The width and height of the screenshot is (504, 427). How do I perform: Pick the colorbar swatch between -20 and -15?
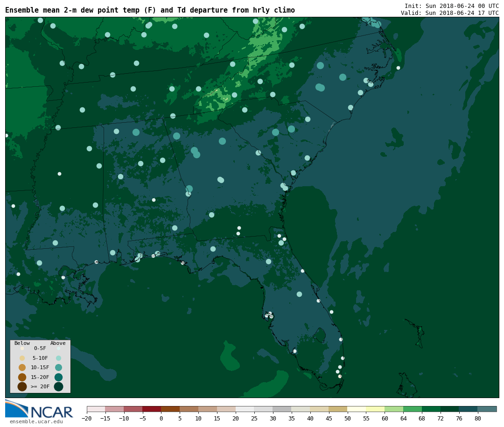[96, 409]
